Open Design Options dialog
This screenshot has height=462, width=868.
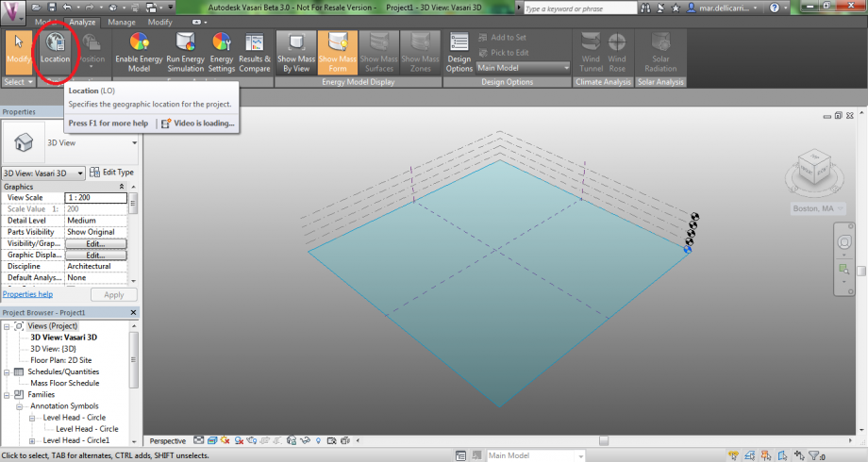point(459,53)
